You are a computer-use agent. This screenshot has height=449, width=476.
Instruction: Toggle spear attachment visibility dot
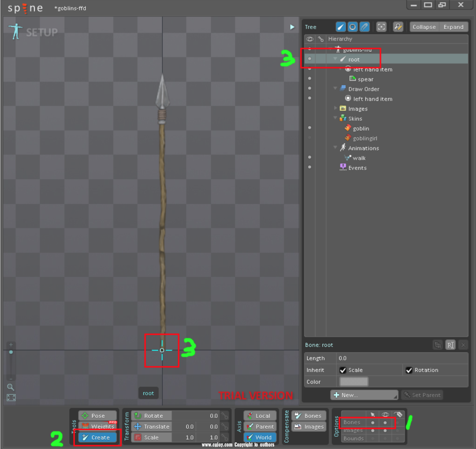point(310,78)
